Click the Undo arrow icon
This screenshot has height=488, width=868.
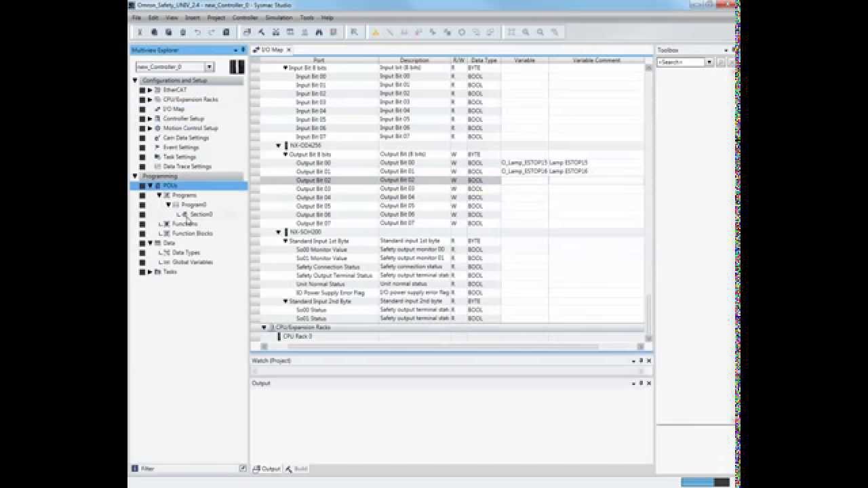[x=197, y=32]
